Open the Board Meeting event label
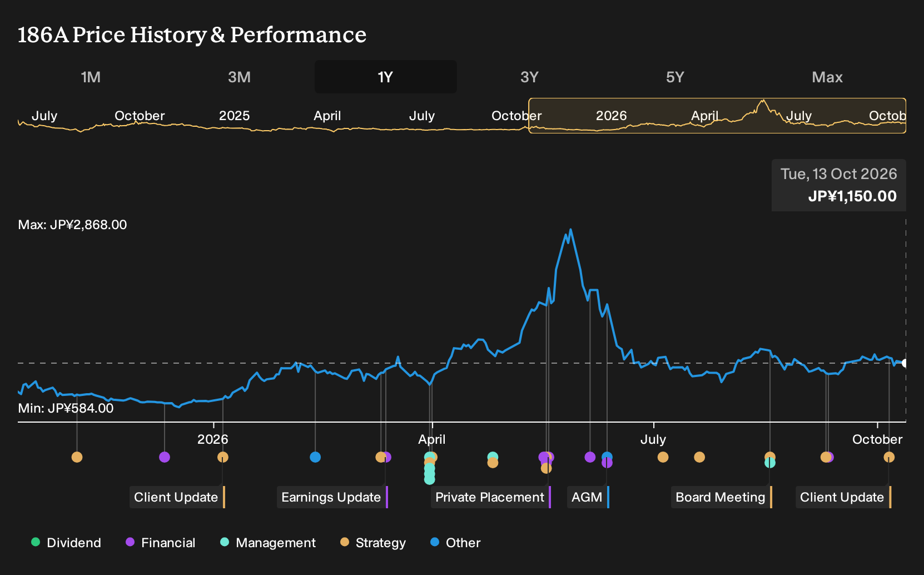The width and height of the screenshot is (924, 575). pyautogui.click(x=721, y=497)
